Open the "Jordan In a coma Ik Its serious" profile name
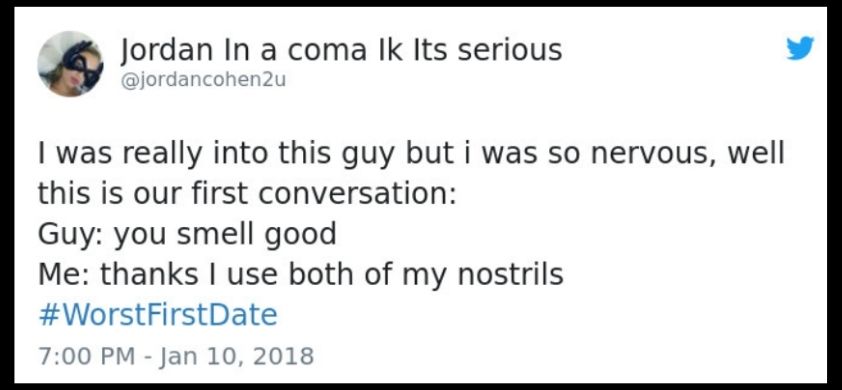This screenshot has width=842, height=390. [342, 50]
